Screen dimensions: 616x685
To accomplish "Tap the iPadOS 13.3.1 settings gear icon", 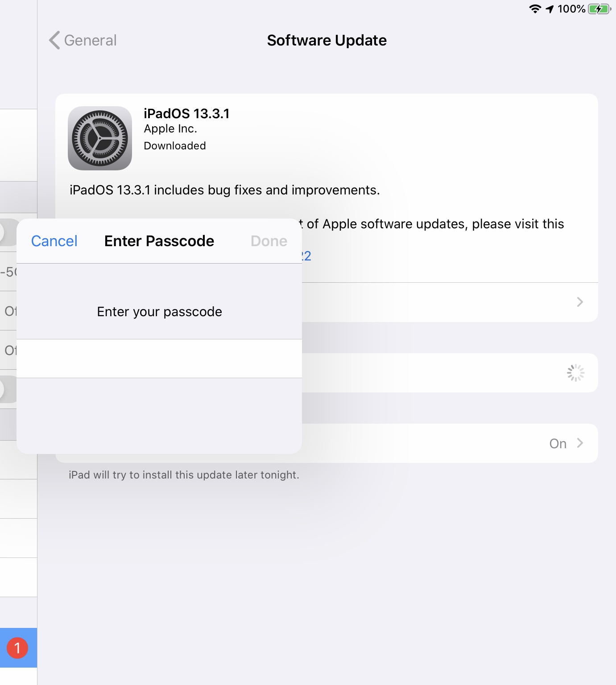I will pos(100,138).
